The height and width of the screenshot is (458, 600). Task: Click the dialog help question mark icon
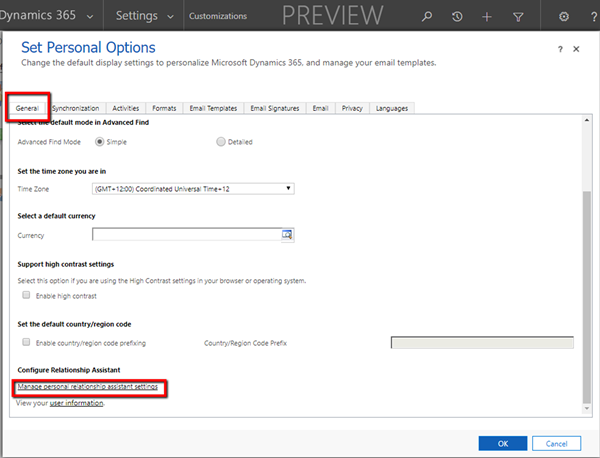pos(560,49)
